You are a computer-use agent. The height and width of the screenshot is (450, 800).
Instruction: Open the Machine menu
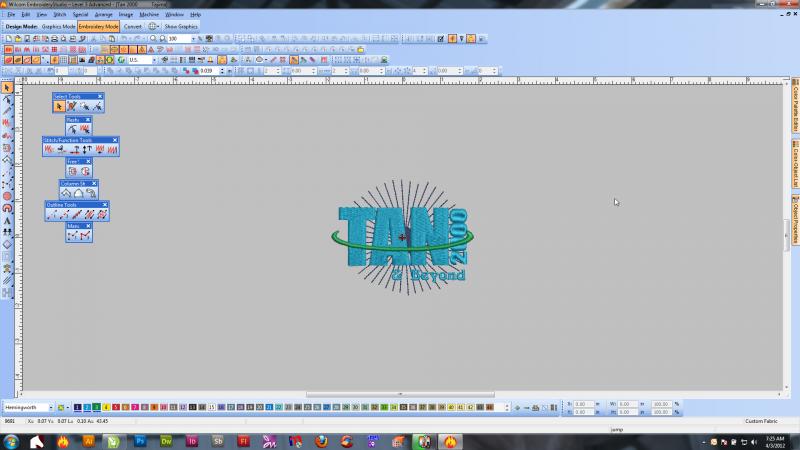click(x=149, y=15)
